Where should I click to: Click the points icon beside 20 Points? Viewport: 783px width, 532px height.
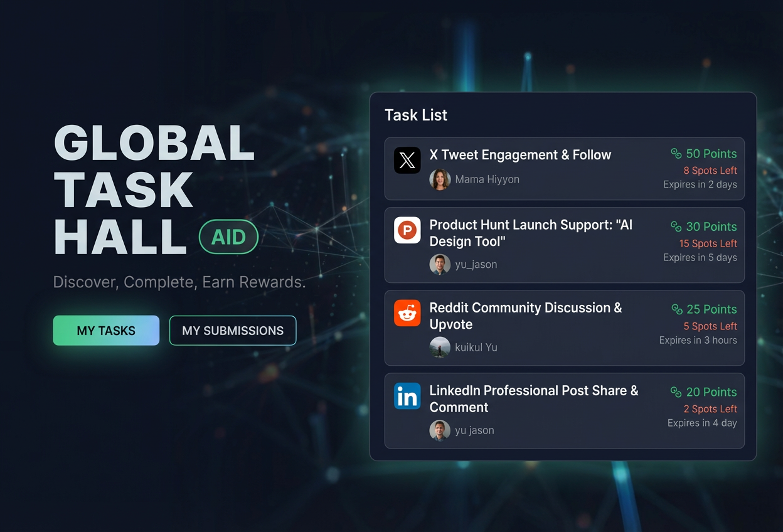(676, 392)
